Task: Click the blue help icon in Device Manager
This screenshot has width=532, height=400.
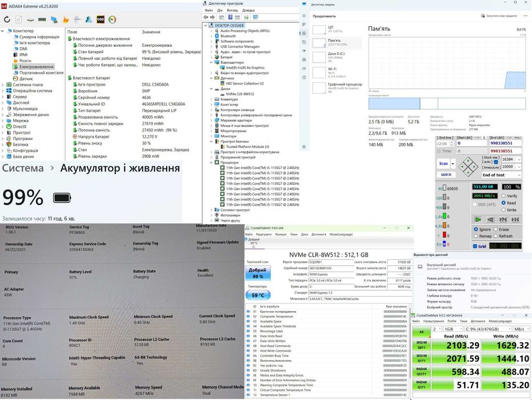Action: [230, 17]
